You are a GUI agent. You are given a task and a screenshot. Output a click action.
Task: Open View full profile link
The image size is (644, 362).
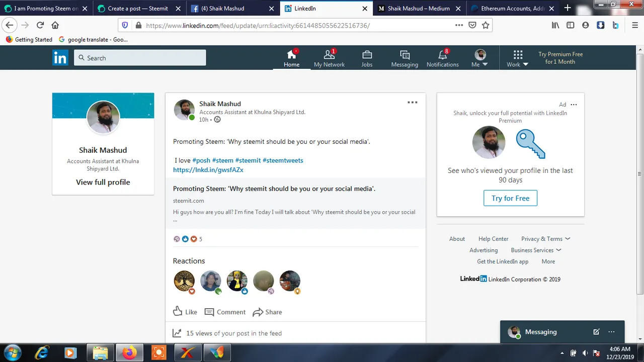(103, 182)
